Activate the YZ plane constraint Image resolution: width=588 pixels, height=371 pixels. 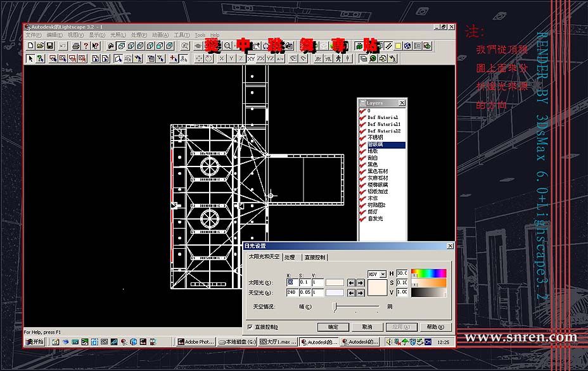271,58
